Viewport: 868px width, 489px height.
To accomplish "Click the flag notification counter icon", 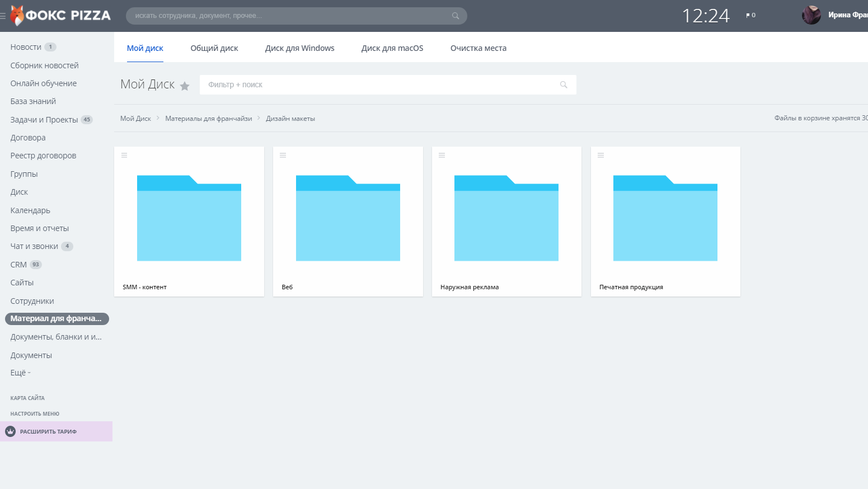I will point(750,15).
